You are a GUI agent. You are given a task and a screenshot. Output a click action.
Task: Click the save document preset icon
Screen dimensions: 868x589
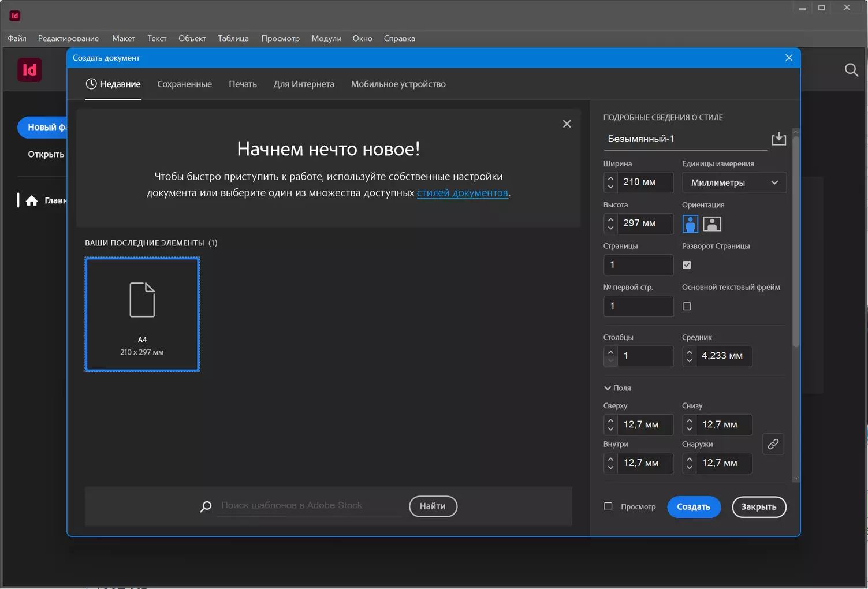[778, 139]
